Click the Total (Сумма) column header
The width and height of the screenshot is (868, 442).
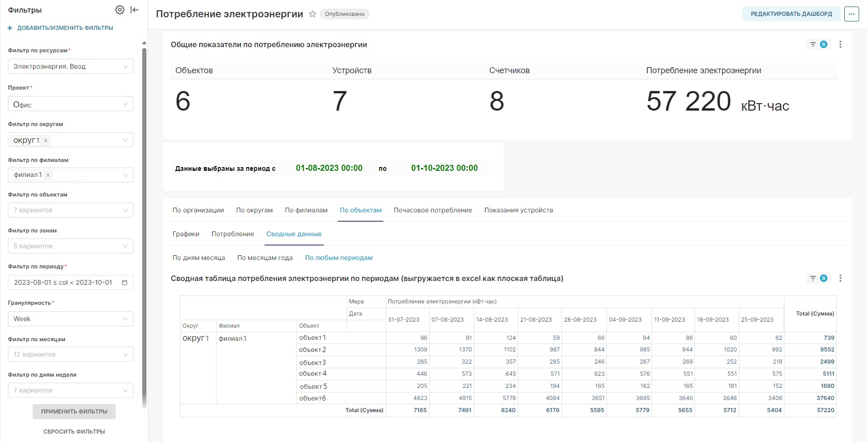(x=810, y=314)
